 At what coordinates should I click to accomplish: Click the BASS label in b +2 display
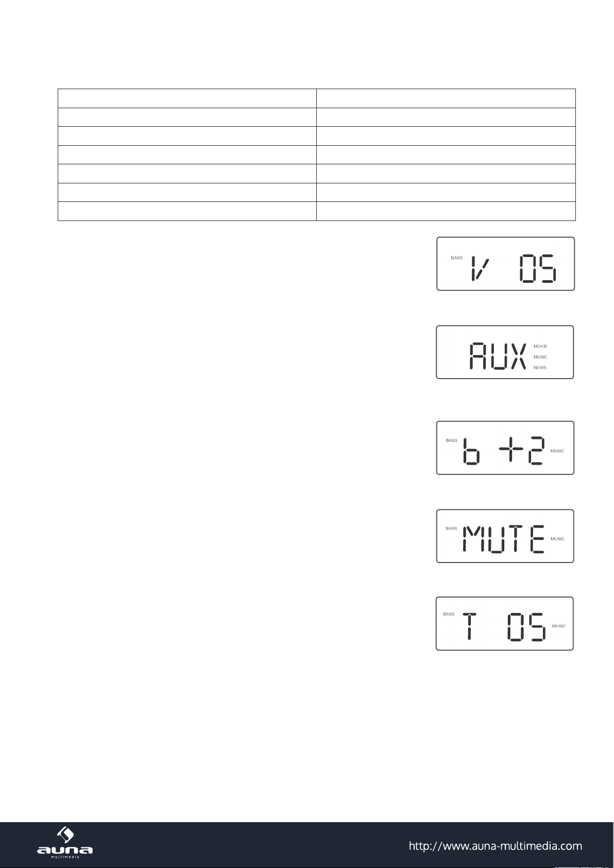pos(451,440)
